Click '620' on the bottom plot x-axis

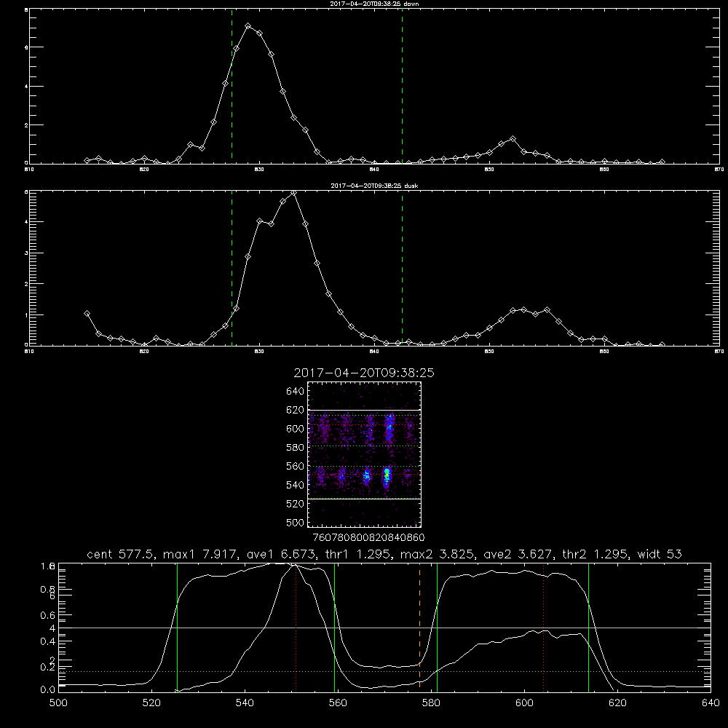tap(617, 703)
